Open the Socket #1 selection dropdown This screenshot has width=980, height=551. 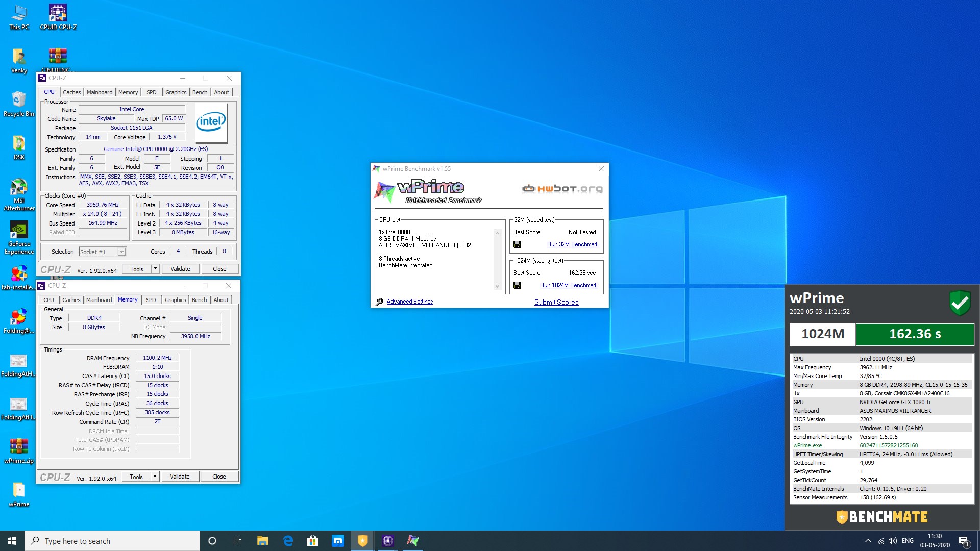coord(102,252)
